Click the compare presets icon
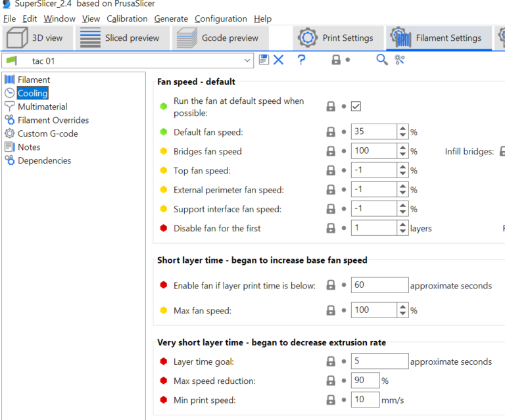The height and width of the screenshot is (420, 505). [400, 60]
